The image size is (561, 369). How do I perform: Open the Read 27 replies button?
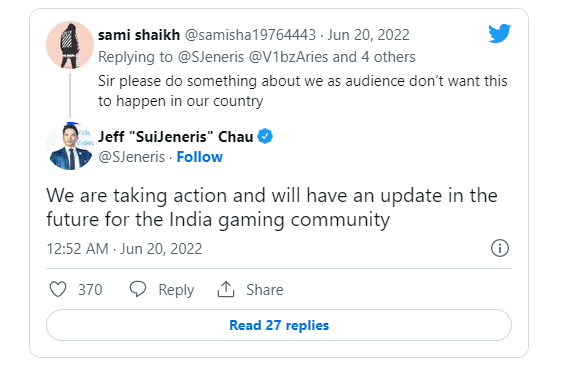tap(279, 325)
